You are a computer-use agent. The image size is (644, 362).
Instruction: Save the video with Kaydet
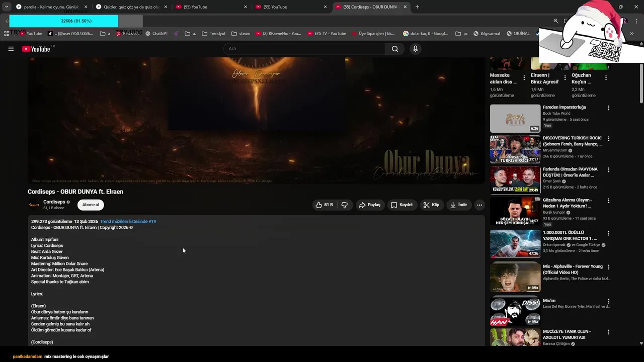(402, 205)
